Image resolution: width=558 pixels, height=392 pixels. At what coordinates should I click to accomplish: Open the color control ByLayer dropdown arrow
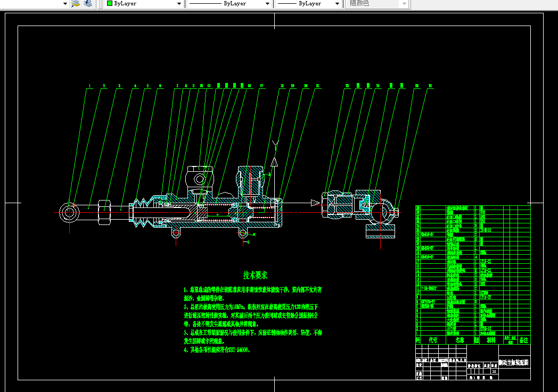click(x=179, y=4)
